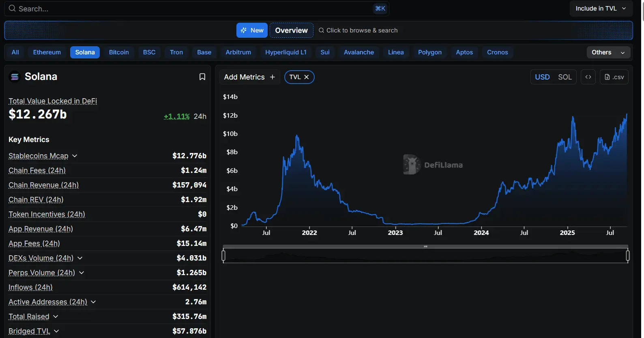Click the New button
The image size is (644, 338).
click(252, 30)
